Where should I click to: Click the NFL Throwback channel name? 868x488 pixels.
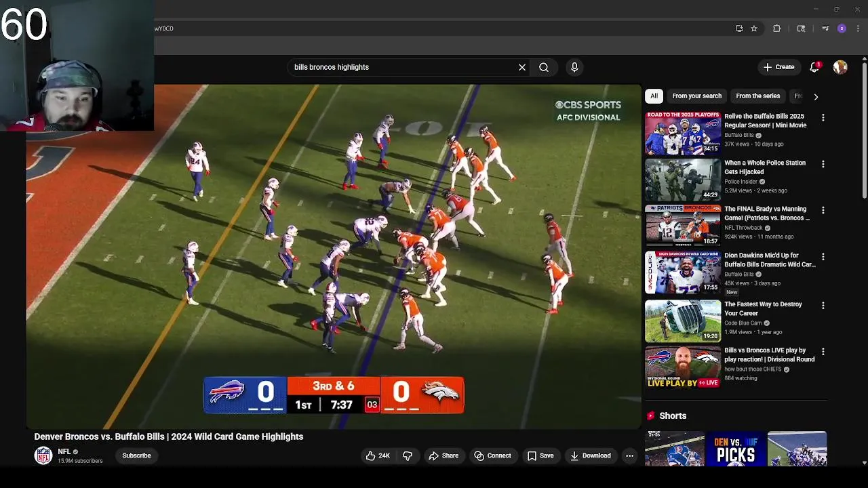tap(743, 228)
